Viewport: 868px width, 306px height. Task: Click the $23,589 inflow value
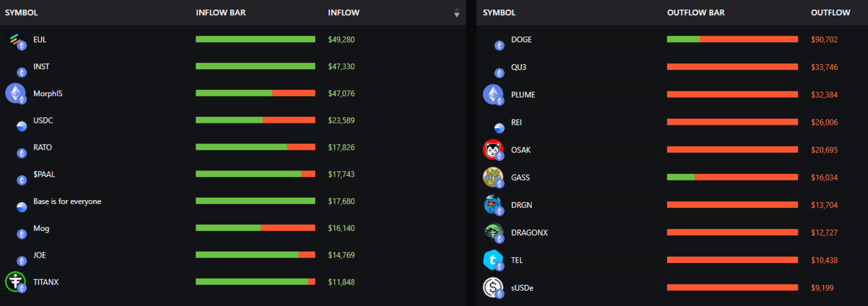click(341, 120)
